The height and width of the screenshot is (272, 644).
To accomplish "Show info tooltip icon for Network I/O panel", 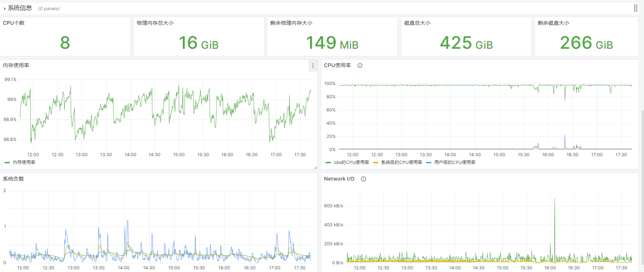I will click(x=363, y=179).
